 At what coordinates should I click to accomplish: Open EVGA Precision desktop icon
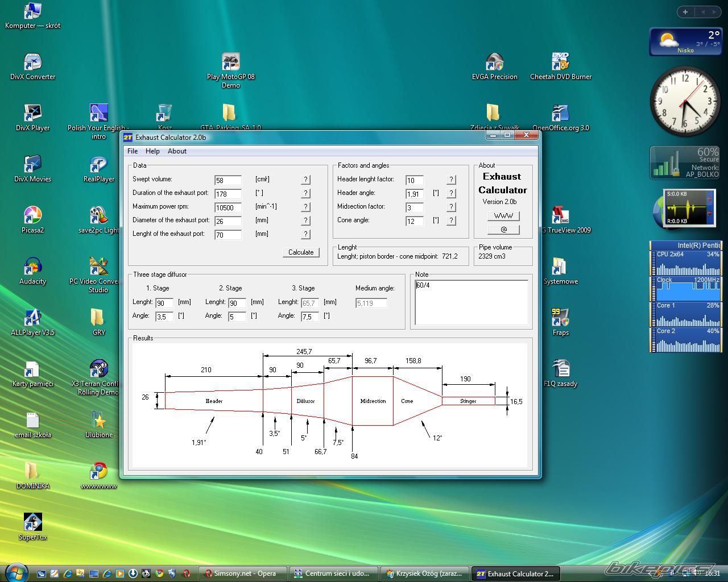tap(494, 67)
